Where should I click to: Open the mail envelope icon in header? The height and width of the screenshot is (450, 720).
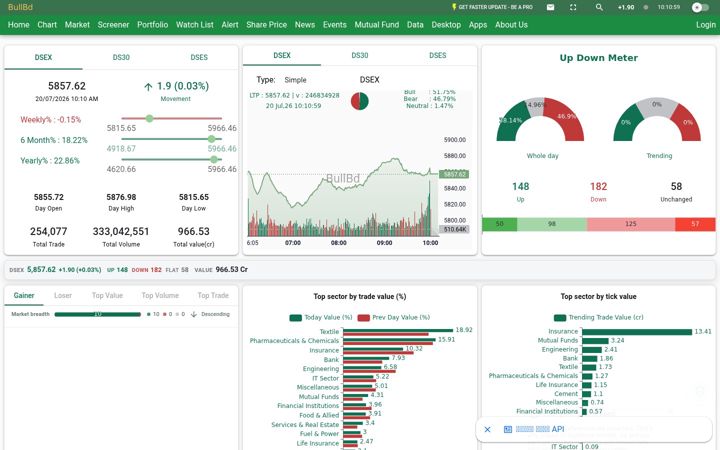pos(551,7)
